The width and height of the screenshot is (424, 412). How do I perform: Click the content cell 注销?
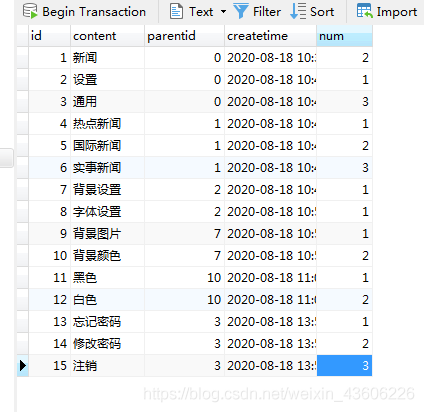click(x=107, y=366)
